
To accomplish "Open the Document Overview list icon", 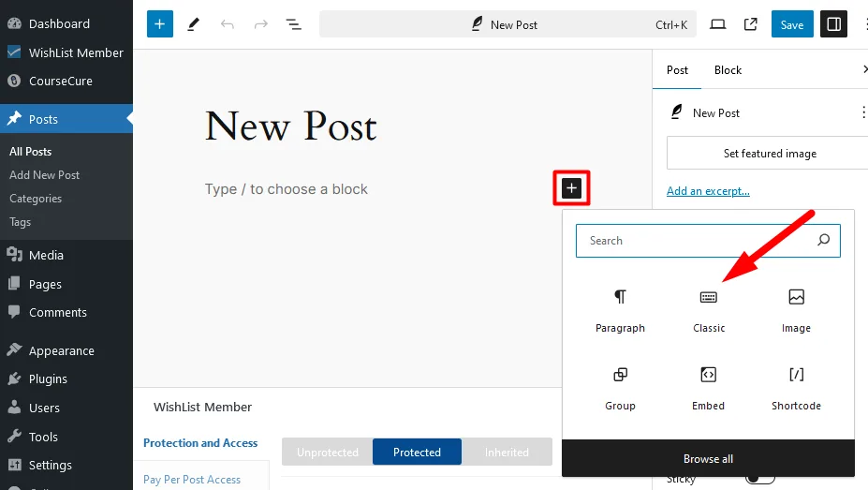I will 293,24.
